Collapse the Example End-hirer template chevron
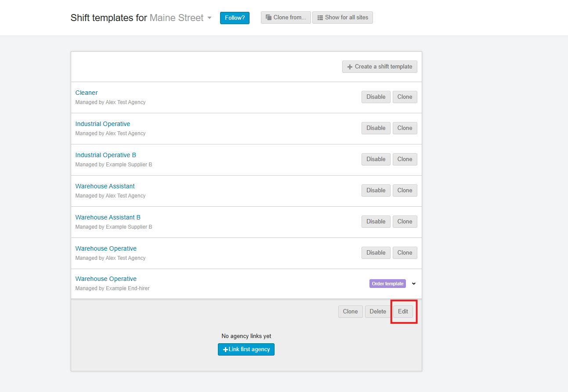 click(414, 284)
